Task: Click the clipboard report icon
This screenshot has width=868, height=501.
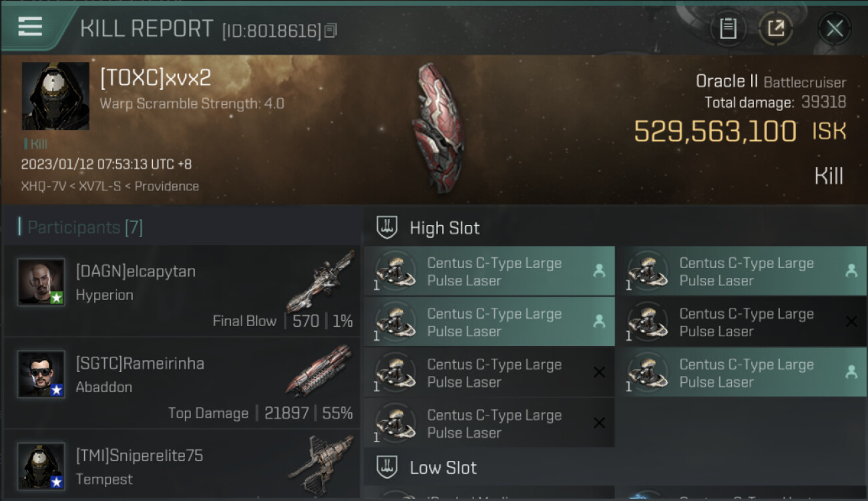Action: click(728, 29)
